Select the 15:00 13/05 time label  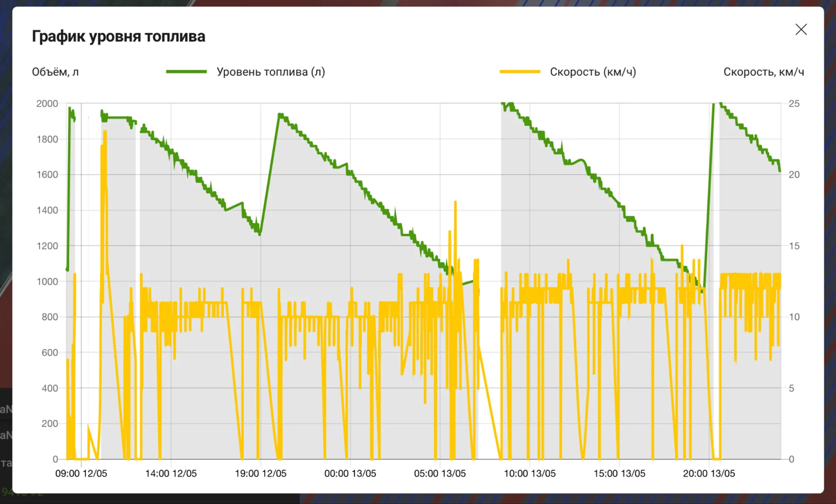(x=619, y=473)
